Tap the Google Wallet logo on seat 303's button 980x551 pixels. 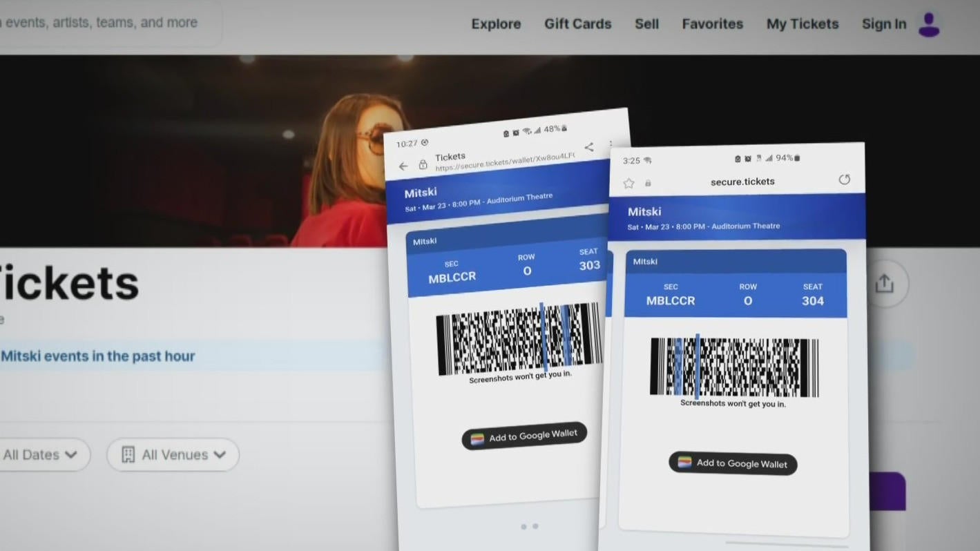click(x=478, y=438)
